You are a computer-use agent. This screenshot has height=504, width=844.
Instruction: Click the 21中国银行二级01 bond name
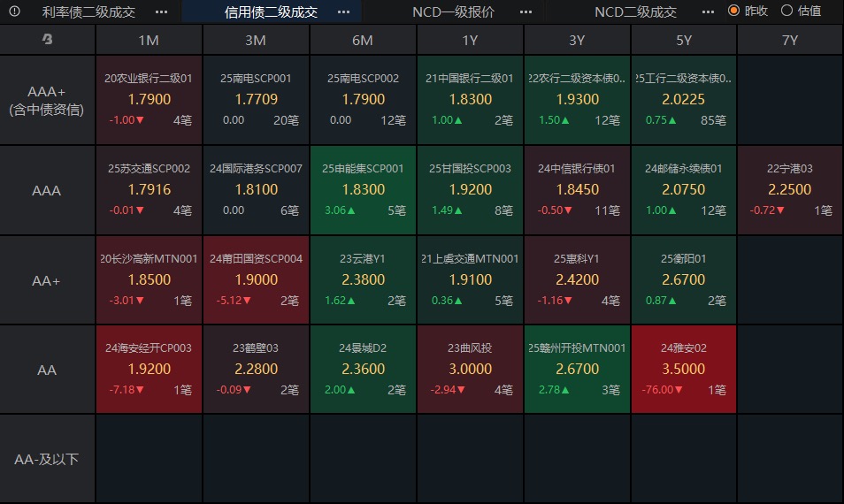coord(470,79)
